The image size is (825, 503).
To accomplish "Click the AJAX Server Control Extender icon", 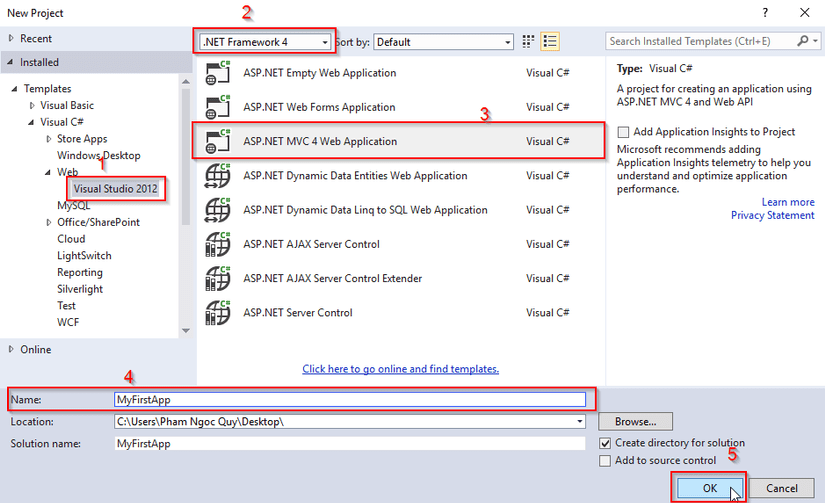I will tap(217, 278).
